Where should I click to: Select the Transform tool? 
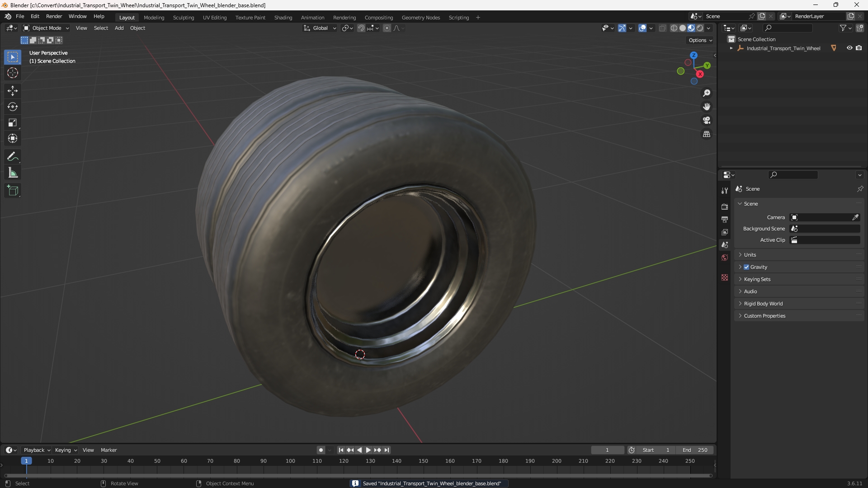[13, 138]
